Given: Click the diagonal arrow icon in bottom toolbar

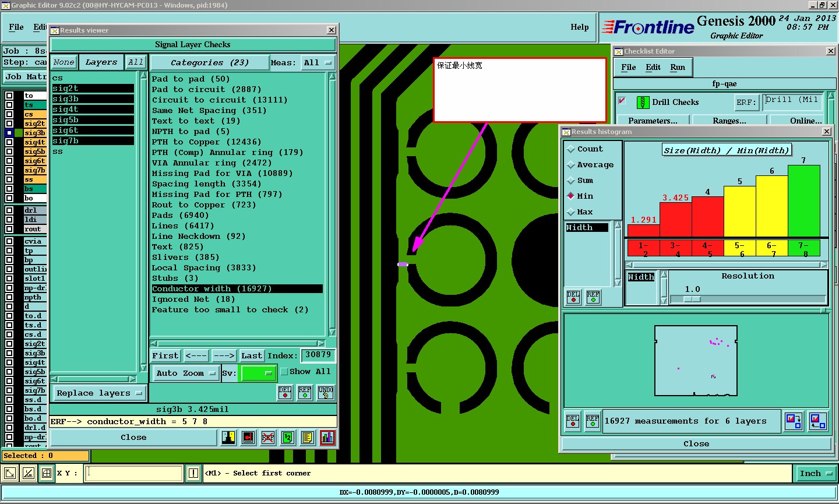Looking at the screenshot, I should [10, 473].
